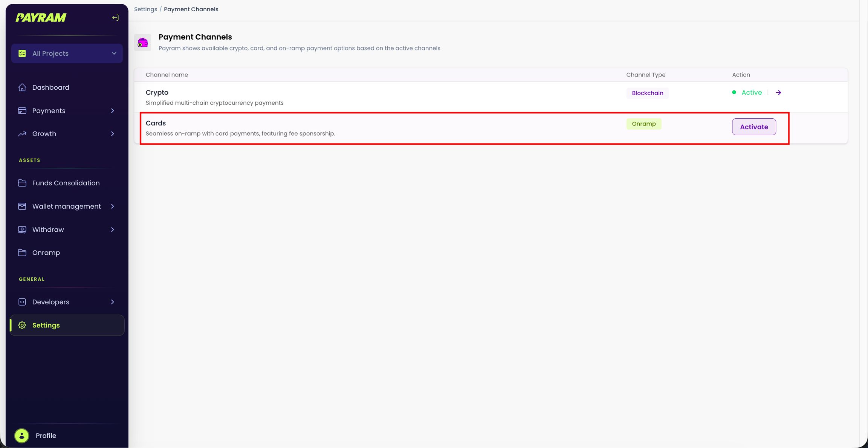This screenshot has width=868, height=448.
Task: Click the Funds Consolidation folder icon
Action: coord(22,183)
